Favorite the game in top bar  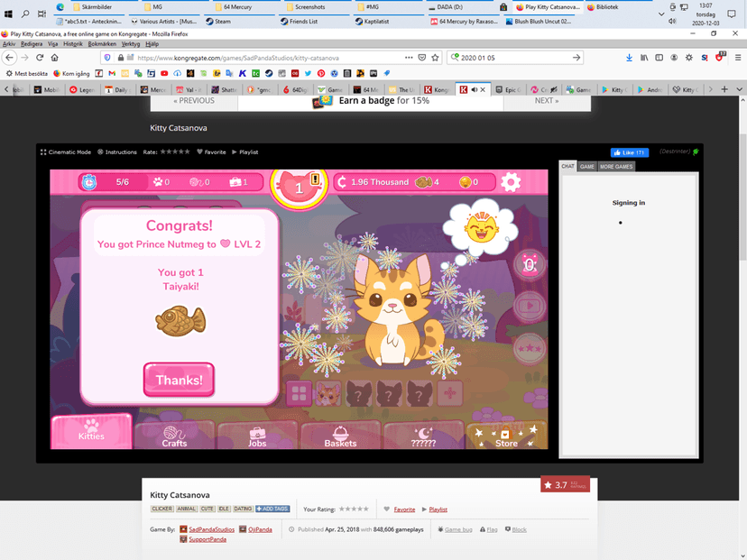coord(211,151)
